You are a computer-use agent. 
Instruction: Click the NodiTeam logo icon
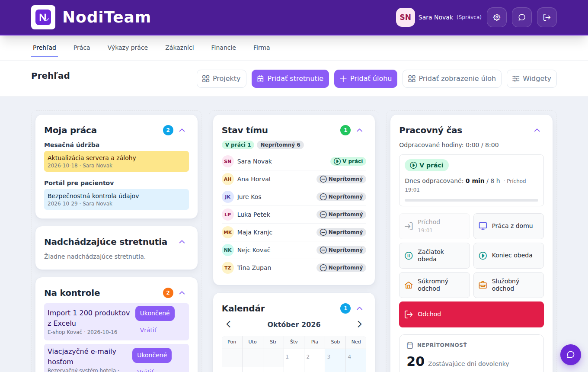(43, 17)
